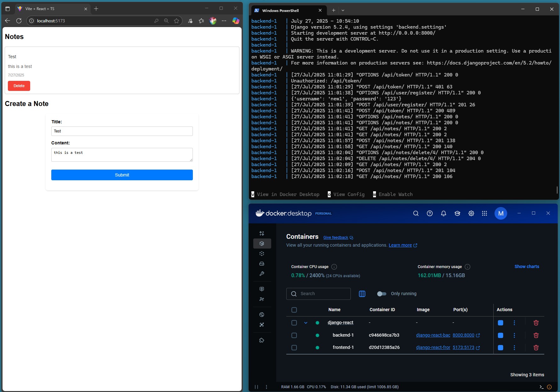Click the Docker notifications bell icon
Image resolution: width=560 pixels, height=392 pixels.
point(443,213)
